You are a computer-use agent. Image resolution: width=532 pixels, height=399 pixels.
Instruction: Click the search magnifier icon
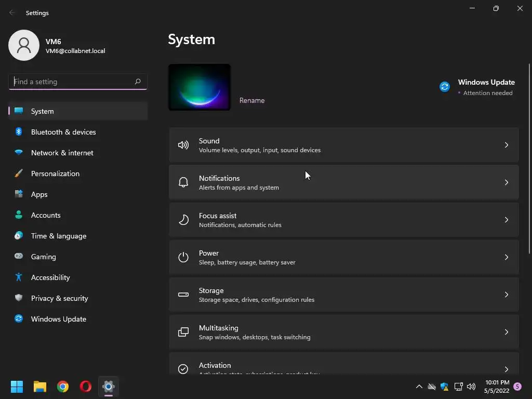[137, 82]
